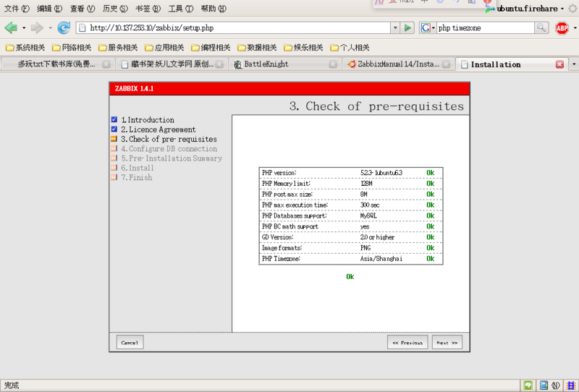
Task: Close the BattleKnight tab
Action: point(333,64)
